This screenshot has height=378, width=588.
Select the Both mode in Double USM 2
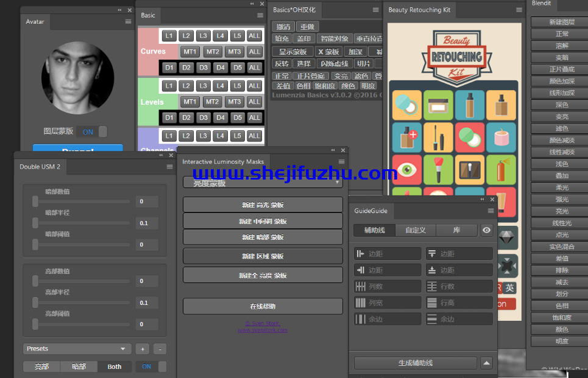(115, 366)
